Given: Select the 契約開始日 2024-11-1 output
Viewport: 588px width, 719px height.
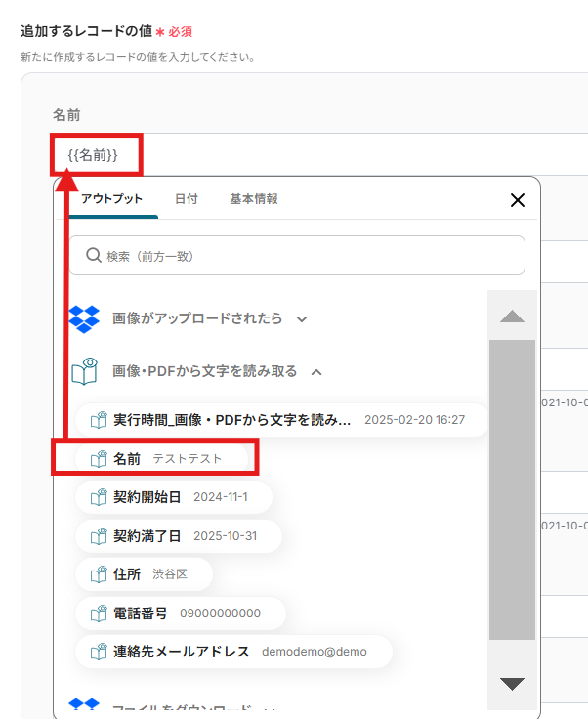Looking at the screenshot, I should point(174,497).
